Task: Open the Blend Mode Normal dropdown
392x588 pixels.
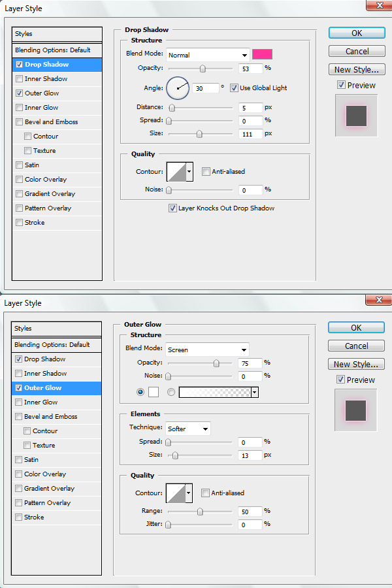Action: (208, 55)
